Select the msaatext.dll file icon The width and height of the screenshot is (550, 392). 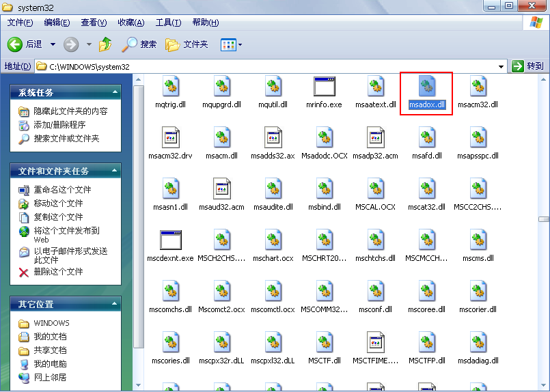pyautogui.click(x=375, y=86)
